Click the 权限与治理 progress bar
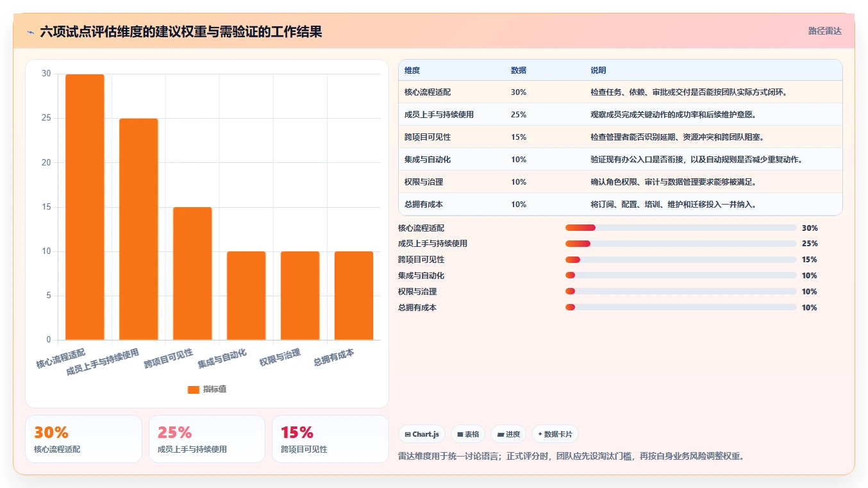The image size is (868, 488). (x=681, y=292)
